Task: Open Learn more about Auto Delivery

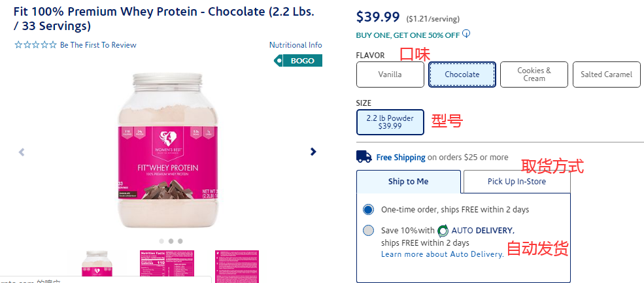Action: coord(442,254)
